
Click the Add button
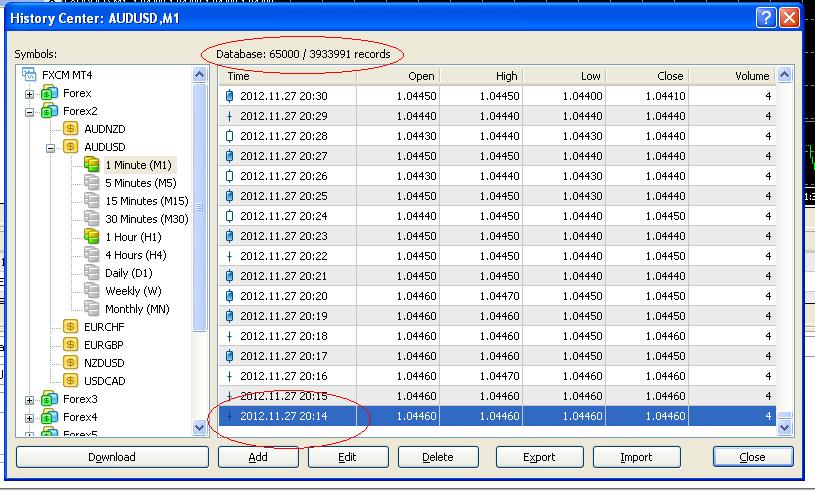coord(258,457)
